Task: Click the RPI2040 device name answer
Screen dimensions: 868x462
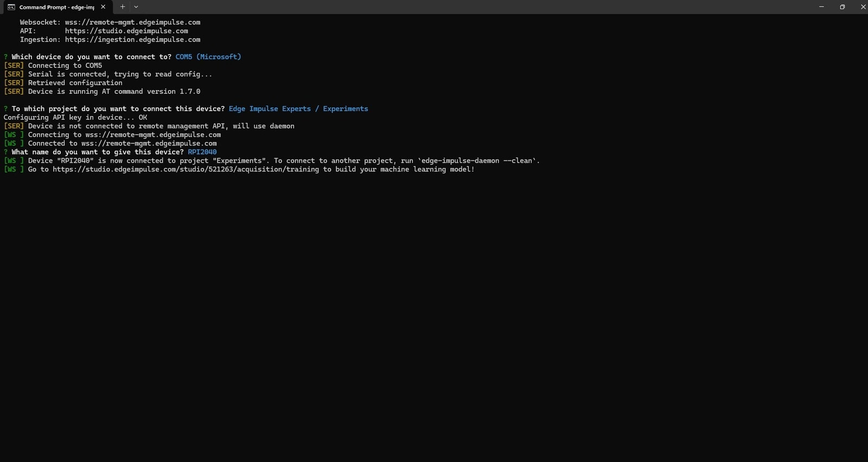Action: (x=202, y=152)
